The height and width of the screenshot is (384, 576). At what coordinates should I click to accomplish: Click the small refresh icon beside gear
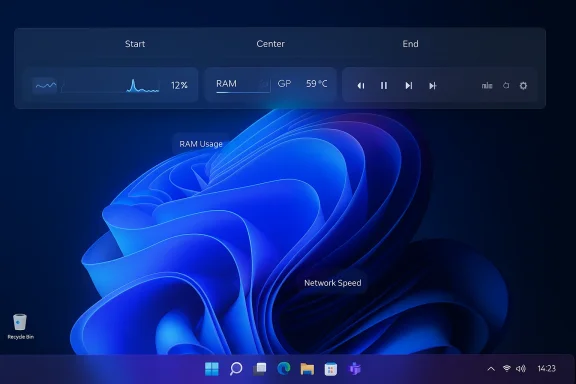tap(506, 86)
